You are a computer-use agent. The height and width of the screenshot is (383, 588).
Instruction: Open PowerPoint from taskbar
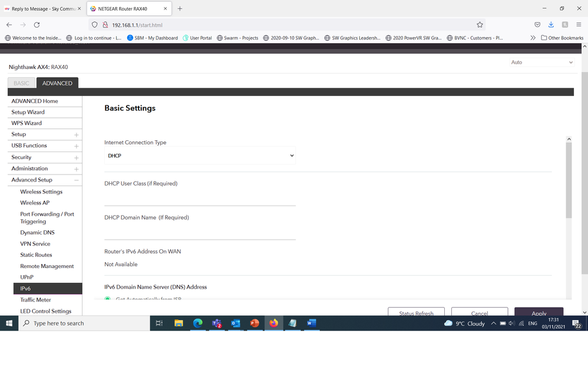click(255, 323)
